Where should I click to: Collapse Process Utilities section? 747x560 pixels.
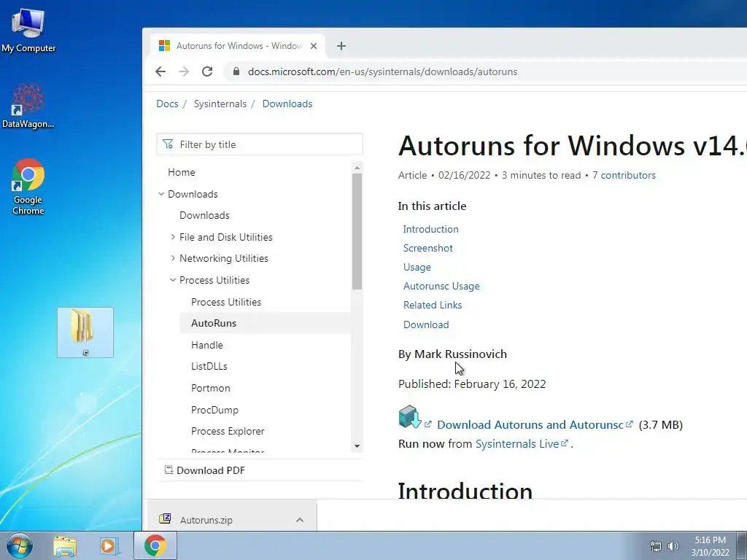(x=173, y=280)
